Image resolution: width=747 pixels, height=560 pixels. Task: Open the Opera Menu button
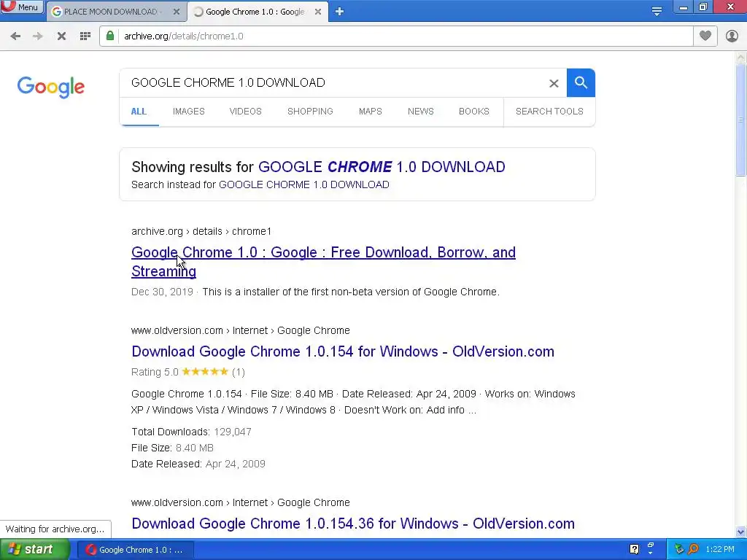[22, 7]
